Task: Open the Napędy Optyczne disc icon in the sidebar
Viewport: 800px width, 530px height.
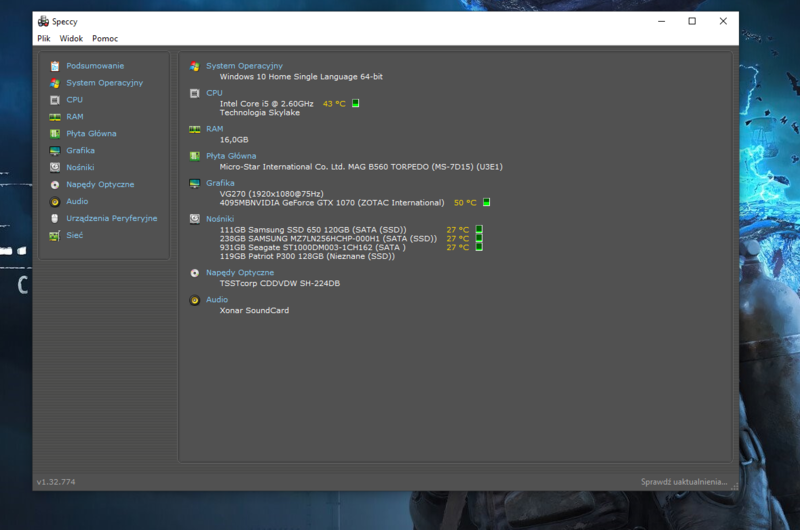Action: (55, 185)
